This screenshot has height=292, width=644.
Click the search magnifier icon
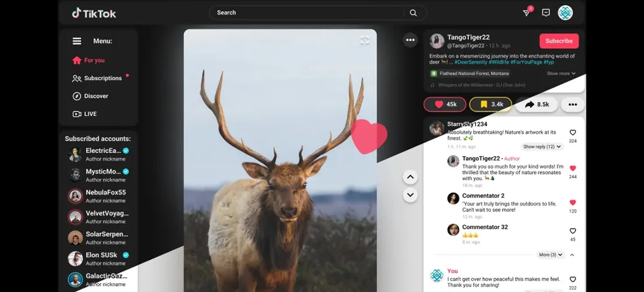[413, 13]
